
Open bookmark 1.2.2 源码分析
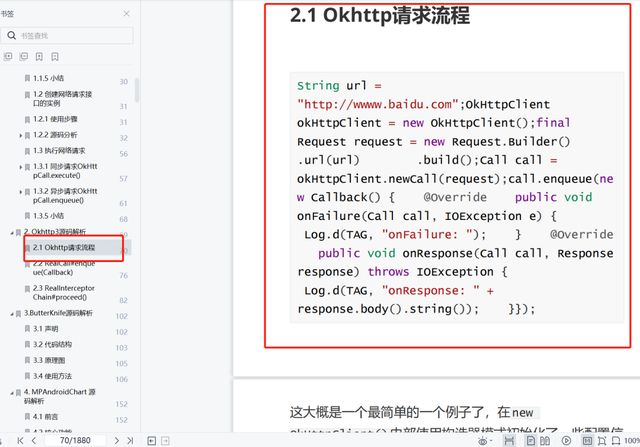(55, 135)
